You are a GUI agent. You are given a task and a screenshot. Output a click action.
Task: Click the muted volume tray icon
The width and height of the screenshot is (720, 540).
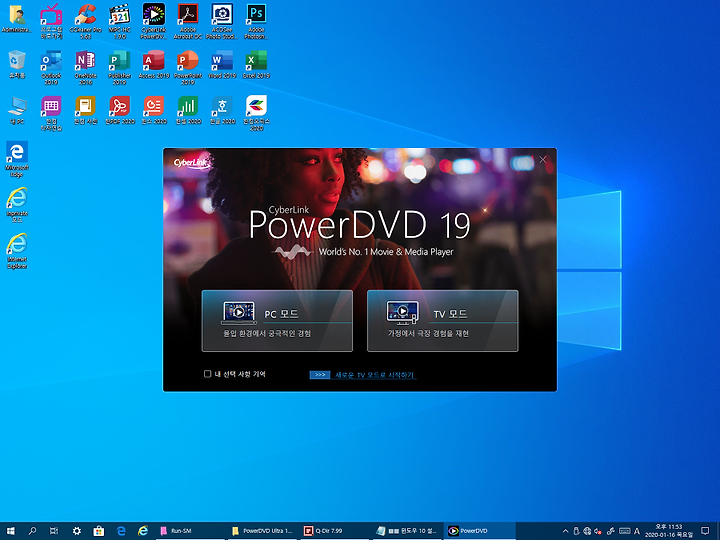pos(598,531)
